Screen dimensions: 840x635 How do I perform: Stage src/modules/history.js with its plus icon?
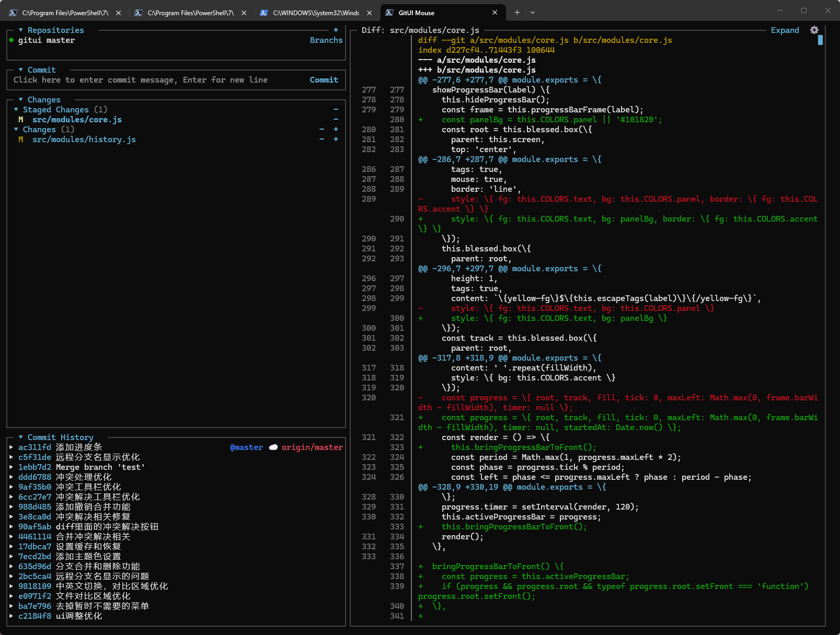(336, 140)
